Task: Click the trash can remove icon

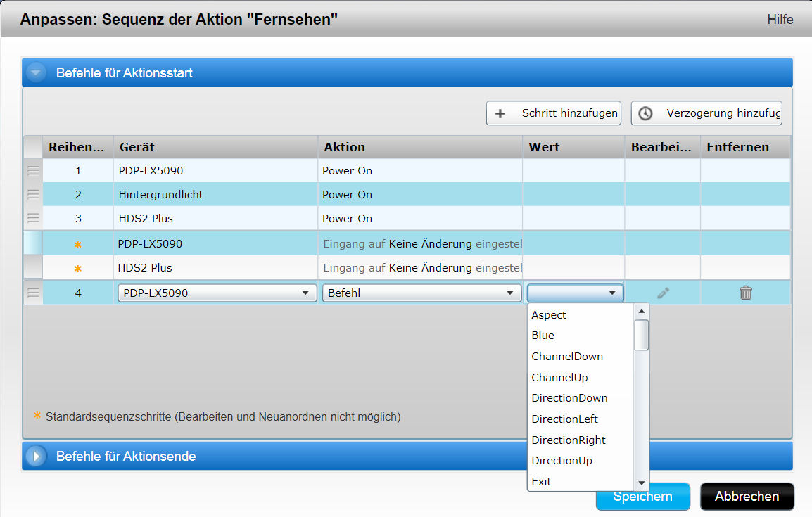Action: (746, 293)
